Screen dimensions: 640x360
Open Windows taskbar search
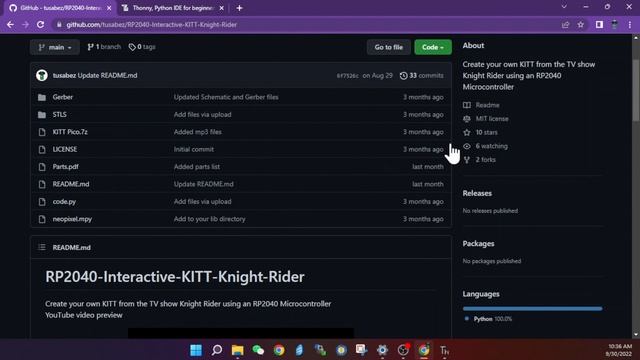(217, 350)
